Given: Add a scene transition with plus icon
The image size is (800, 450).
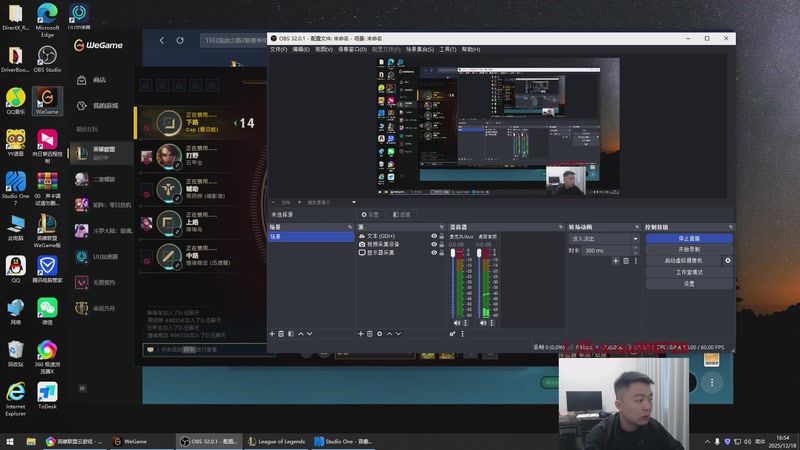Looking at the screenshot, I should [616, 261].
